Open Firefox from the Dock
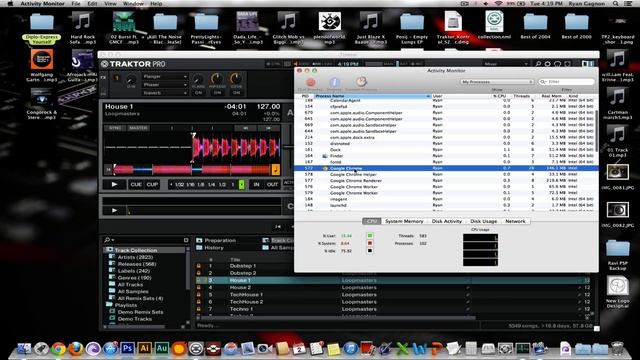Viewport: 640px width, 360px height. [76, 349]
